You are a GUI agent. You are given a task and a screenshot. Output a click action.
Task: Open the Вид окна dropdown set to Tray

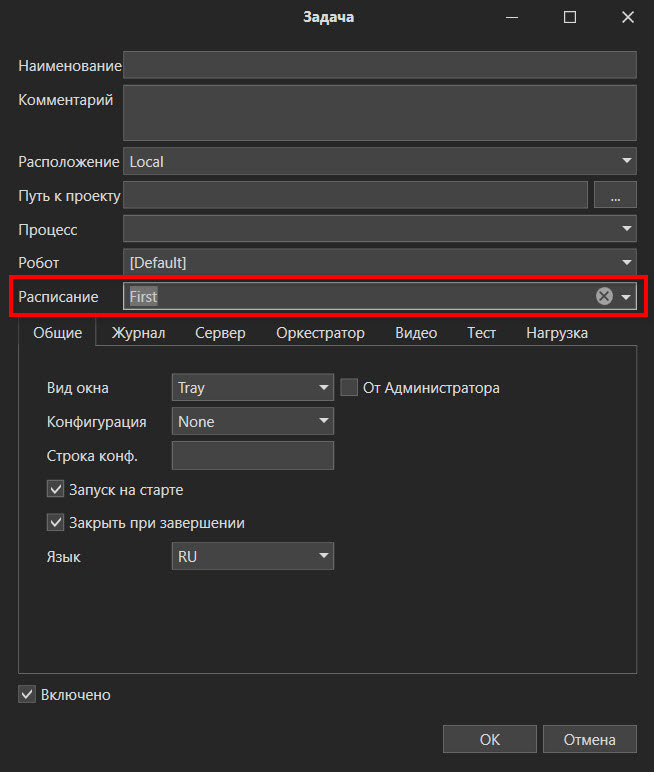253,387
